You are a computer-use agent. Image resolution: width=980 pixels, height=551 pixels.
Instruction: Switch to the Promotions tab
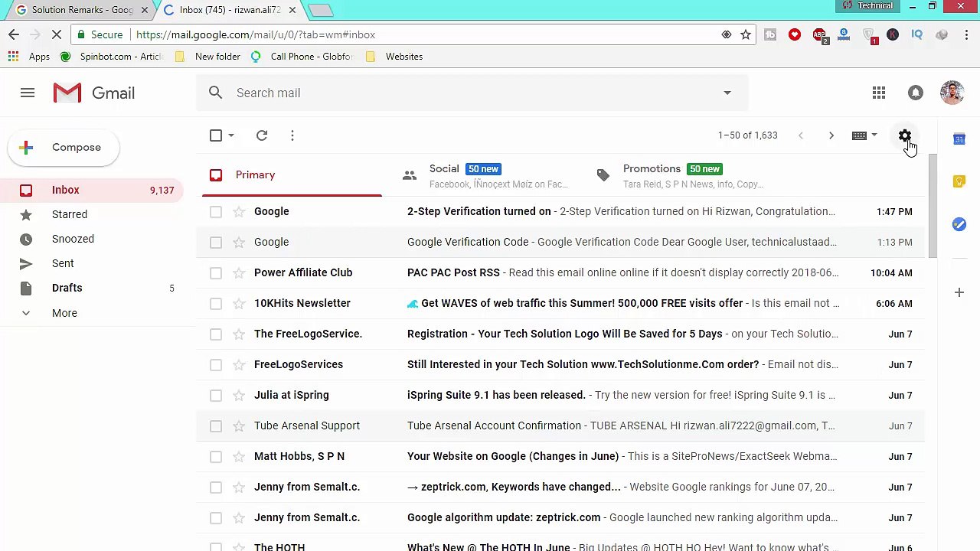[681, 175]
